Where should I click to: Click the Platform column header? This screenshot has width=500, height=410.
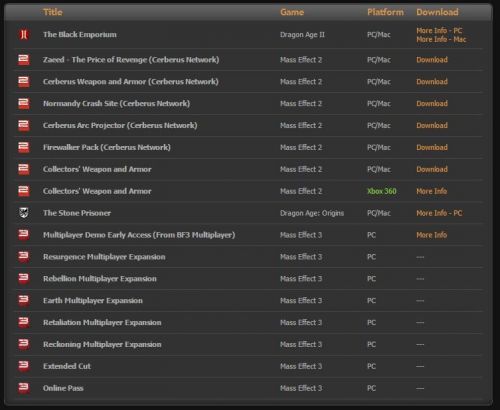pos(385,12)
